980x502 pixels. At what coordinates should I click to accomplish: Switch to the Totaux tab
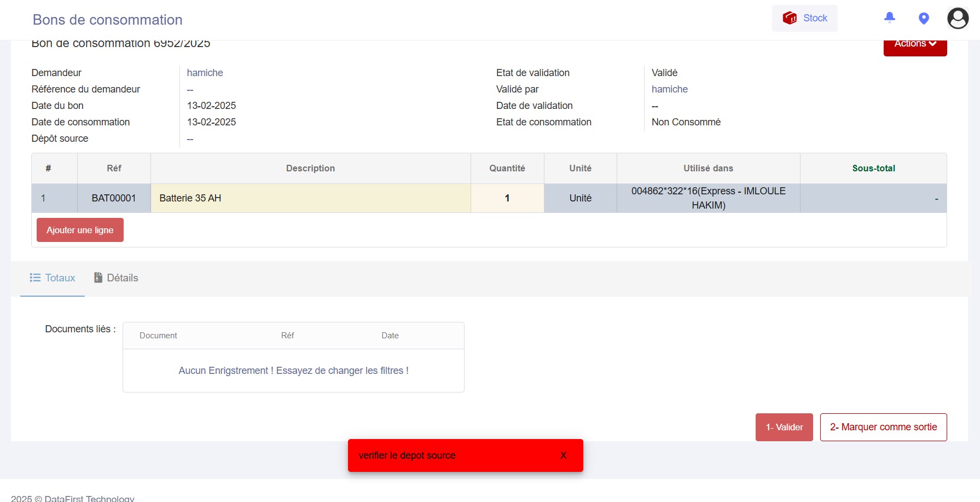click(x=53, y=278)
